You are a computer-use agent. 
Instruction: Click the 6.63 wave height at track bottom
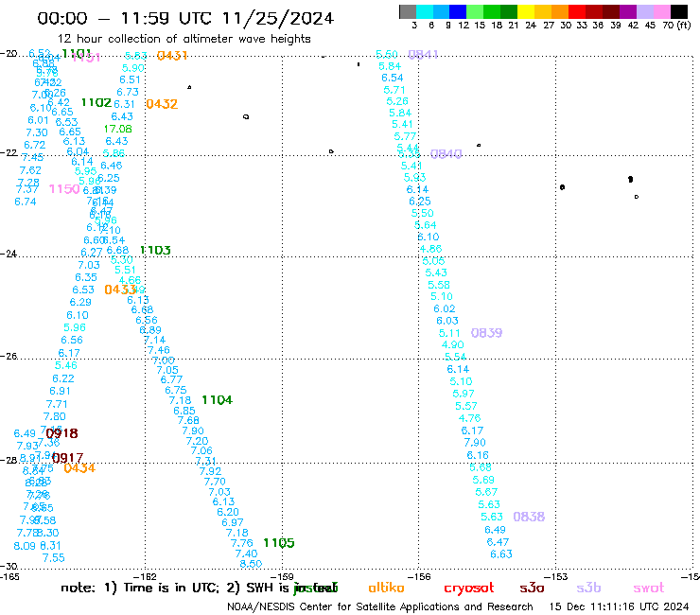point(501,554)
